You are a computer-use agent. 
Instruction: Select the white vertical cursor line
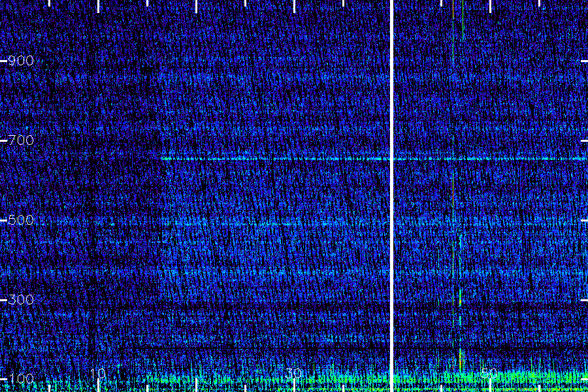click(x=391, y=196)
